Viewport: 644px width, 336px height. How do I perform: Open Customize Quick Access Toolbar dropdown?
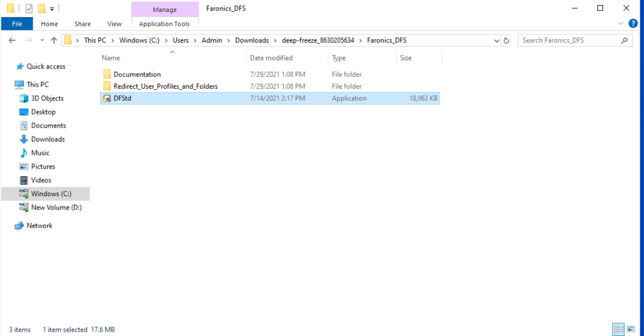click(52, 9)
